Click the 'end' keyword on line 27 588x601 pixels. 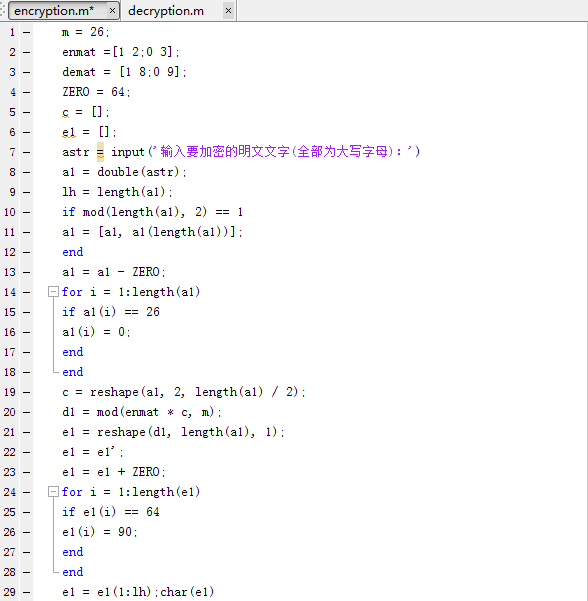[72, 552]
